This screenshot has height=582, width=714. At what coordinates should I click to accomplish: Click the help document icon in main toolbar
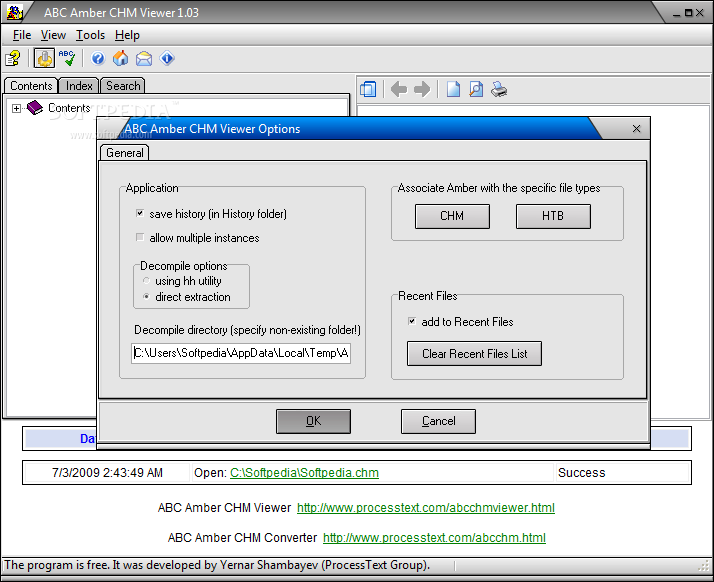coord(13,58)
